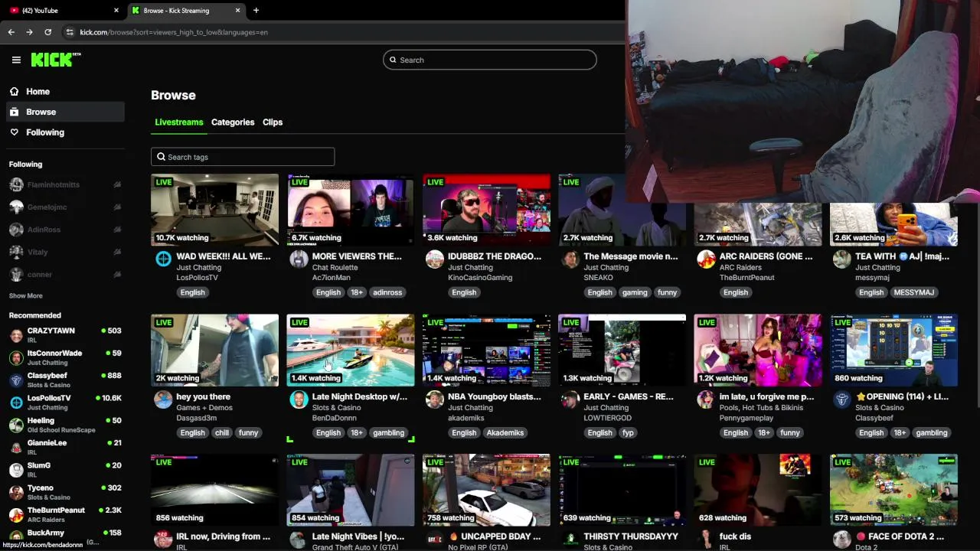Click TheBurntPeanut sidebar avatar
The image size is (980, 551).
pyautogui.click(x=16, y=514)
